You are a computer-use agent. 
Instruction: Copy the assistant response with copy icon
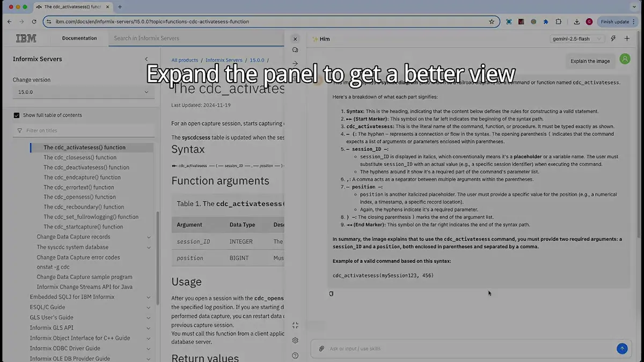[331, 293]
